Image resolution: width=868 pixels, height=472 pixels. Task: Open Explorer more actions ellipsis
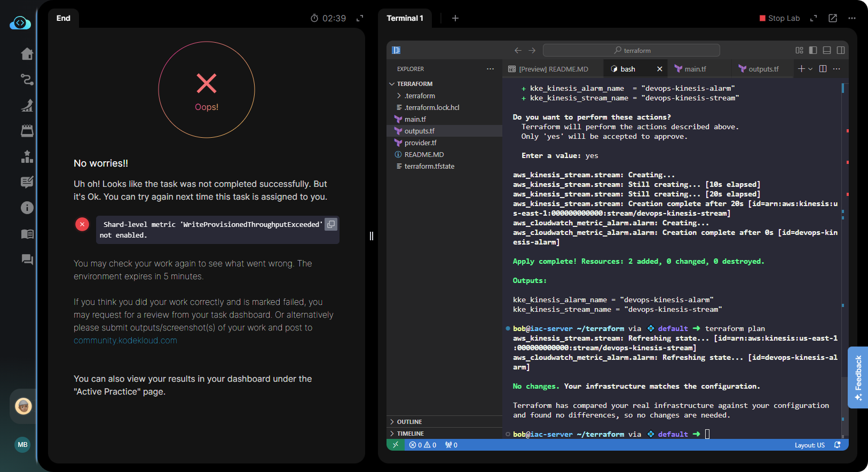490,69
